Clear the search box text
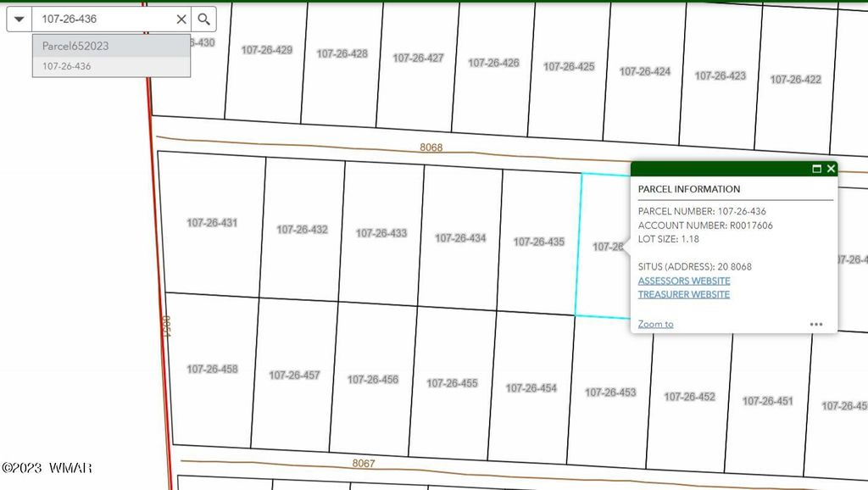868x490 pixels. tap(181, 19)
